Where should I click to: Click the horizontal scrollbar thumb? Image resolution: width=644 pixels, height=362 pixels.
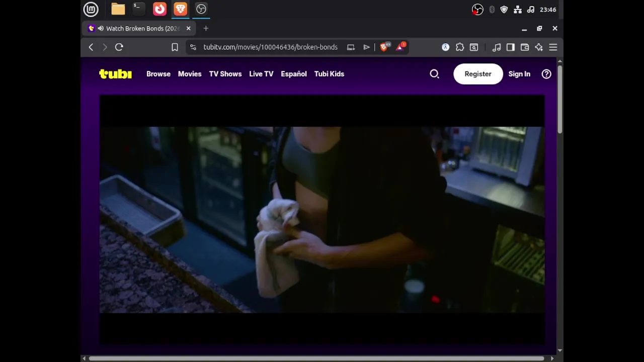(x=316, y=358)
